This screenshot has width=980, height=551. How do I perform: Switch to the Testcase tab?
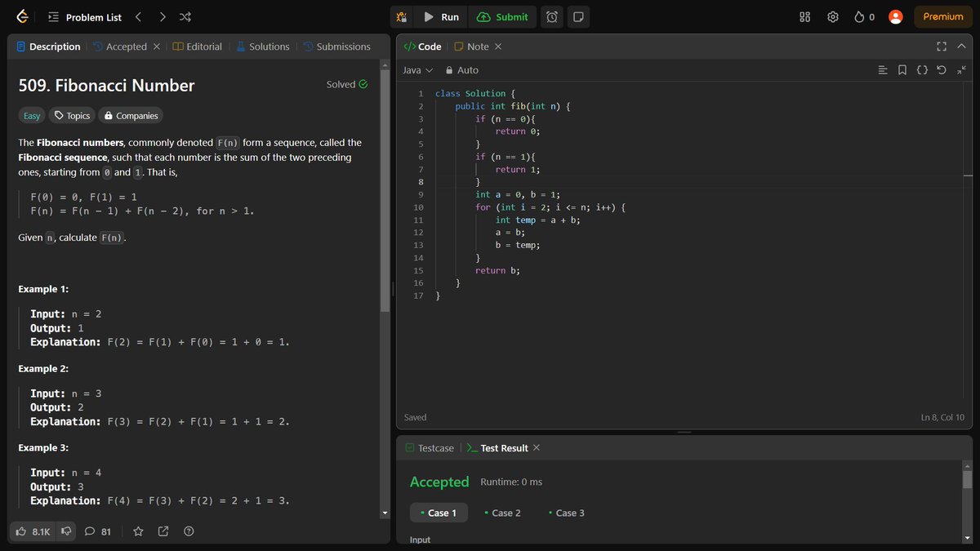click(x=430, y=448)
